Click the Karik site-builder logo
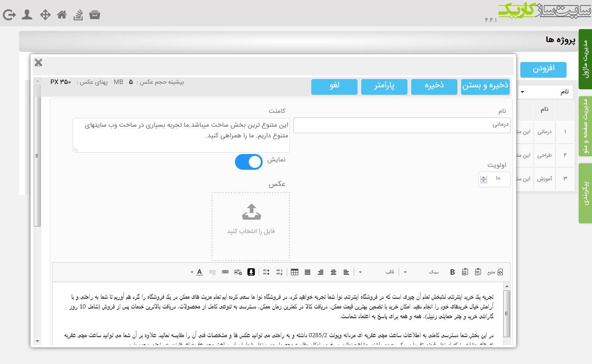 (x=544, y=11)
